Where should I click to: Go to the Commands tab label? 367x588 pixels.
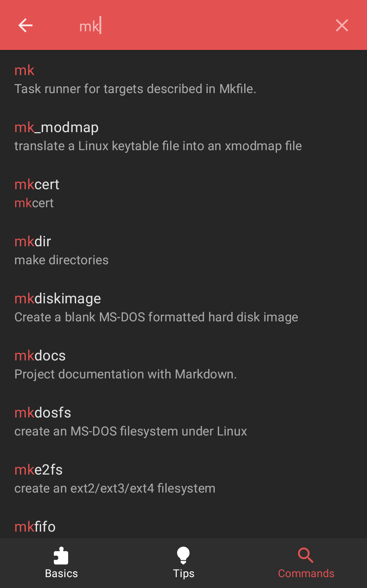[x=306, y=573]
